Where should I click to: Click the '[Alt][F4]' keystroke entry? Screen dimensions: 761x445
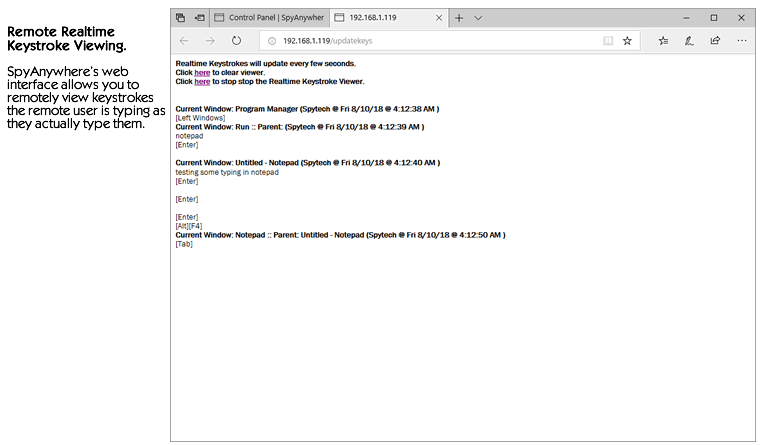189,226
